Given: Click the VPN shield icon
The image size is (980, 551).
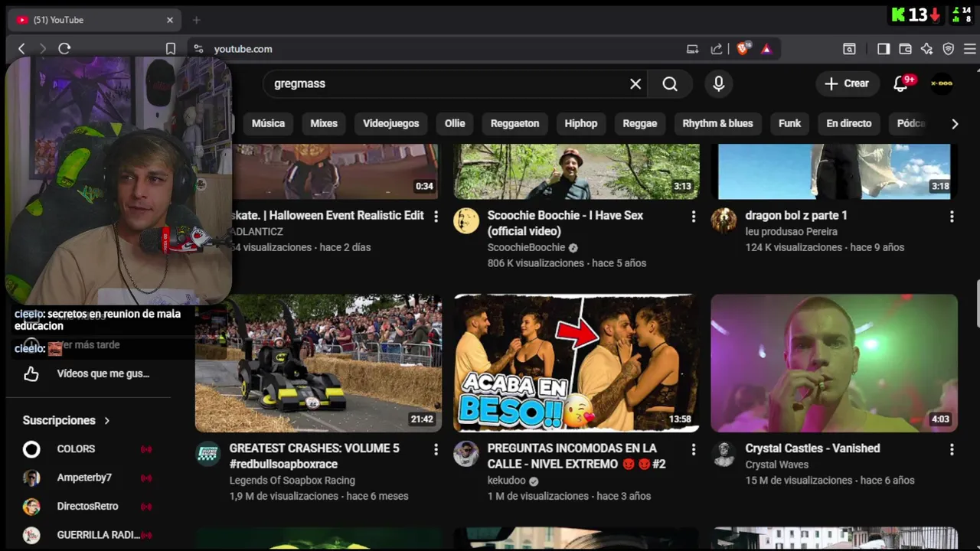Looking at the screenshot, I should coord(949,49).
